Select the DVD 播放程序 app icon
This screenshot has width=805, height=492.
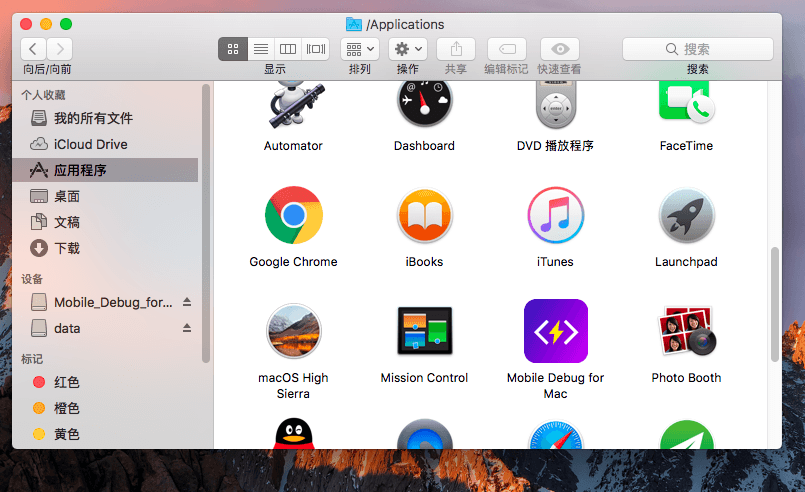coord(555,105)
